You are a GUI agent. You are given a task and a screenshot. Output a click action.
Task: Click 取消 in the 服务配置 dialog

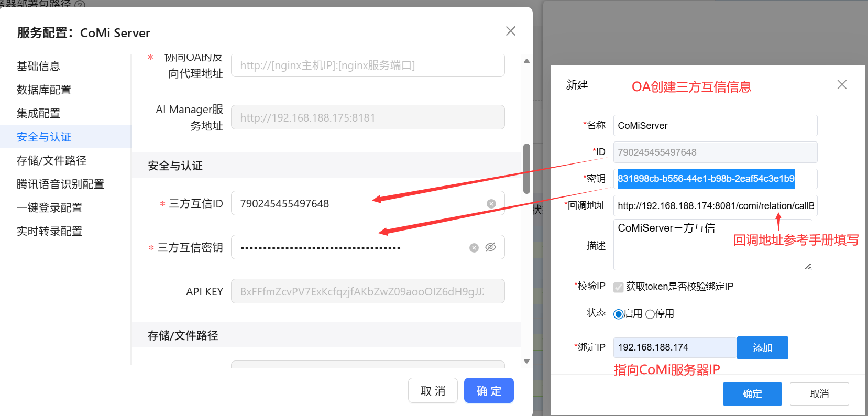click(x=433, y=391)
